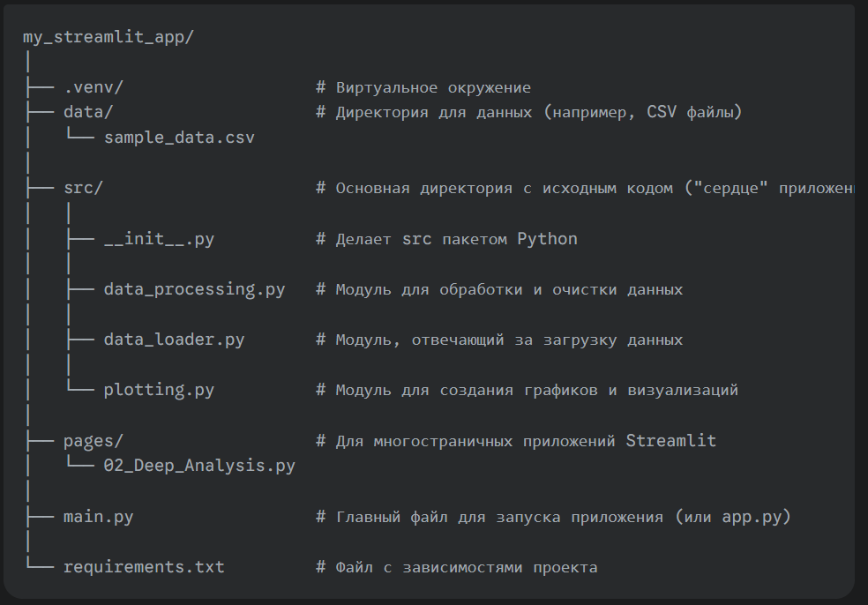Click 02_Deep_Analysis.py file name
The height and width of the screenshot is (605, 868).
pyautogui.click(x=199, y=466)
